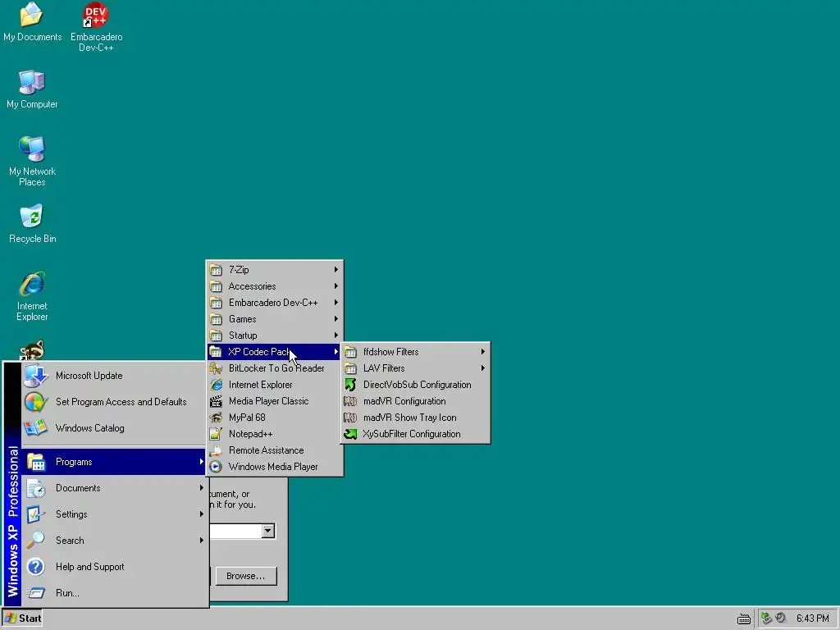840x630 pixels.
Task: Click the Search magnifier icon in Start menu
Action: (35, 540)
